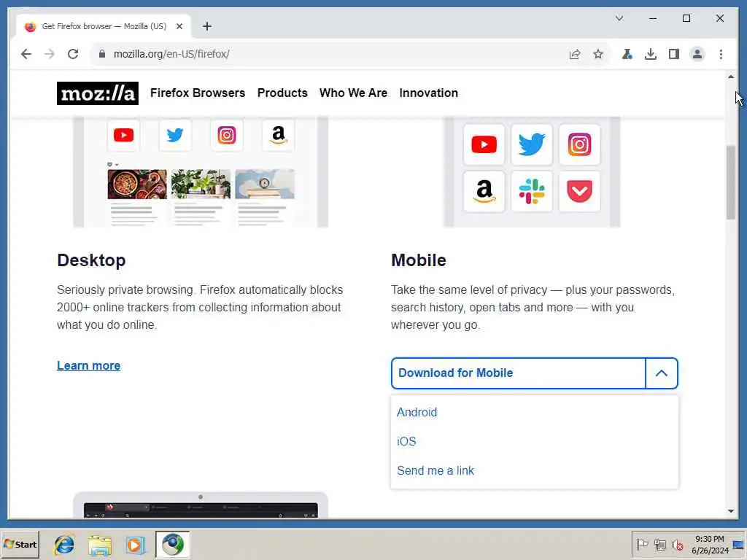Choose Android from download list

click(417, 413)
